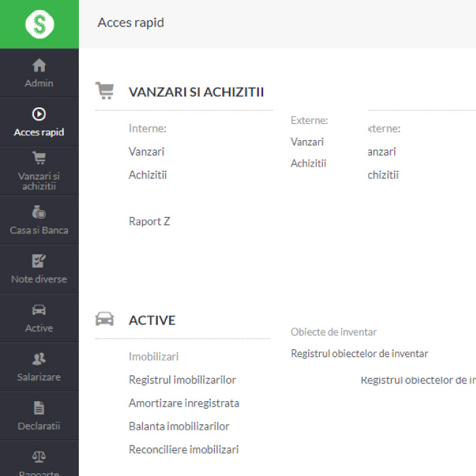Open Achizitii link under Externe
The width and height of the screenshot is (476, 476).
click(309, 163)
